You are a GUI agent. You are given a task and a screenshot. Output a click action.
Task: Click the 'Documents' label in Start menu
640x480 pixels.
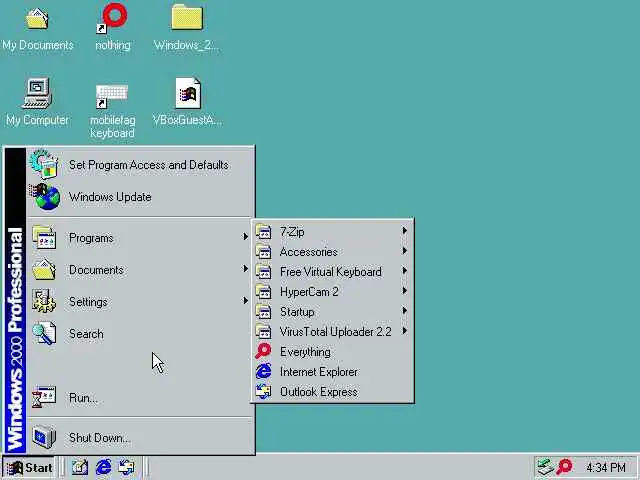(x=96, y=270)
